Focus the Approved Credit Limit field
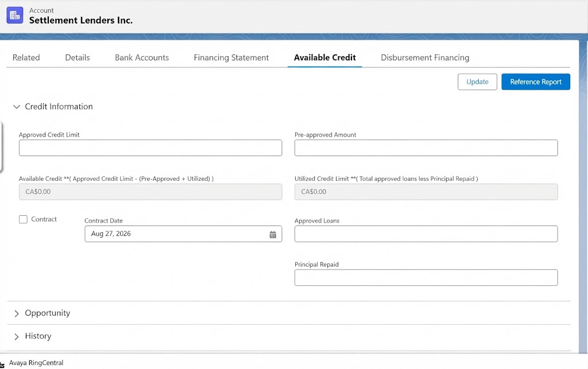 pos(150,148)
